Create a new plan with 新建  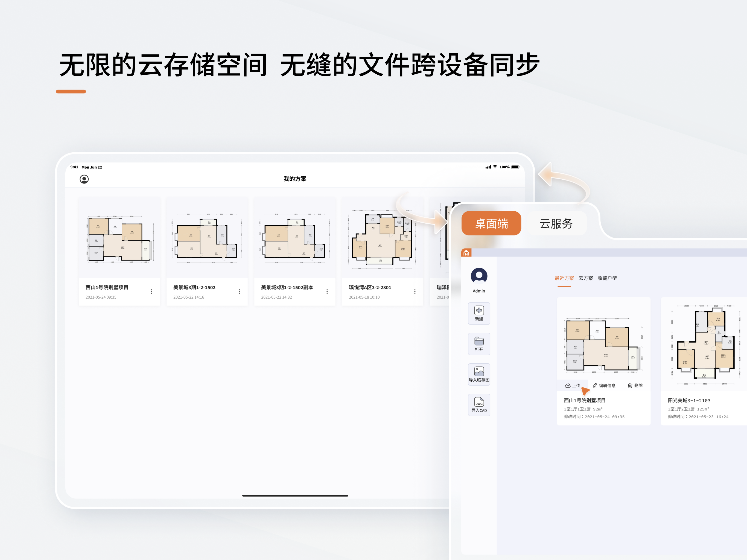point(479,313)
